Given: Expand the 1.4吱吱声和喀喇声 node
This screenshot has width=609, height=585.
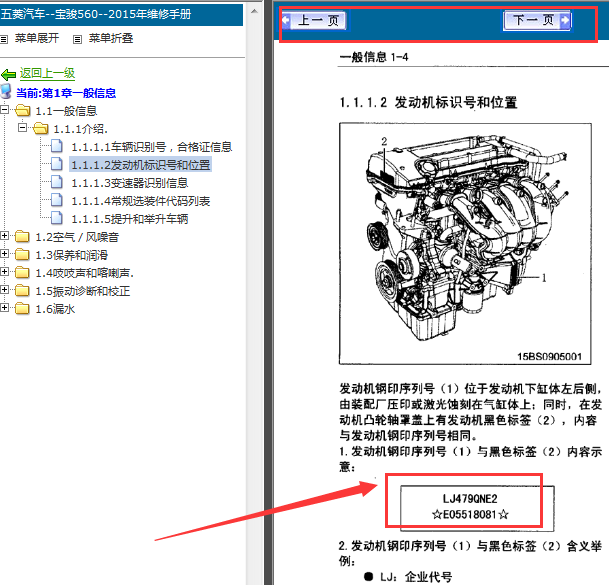Looking at the screenshot, I should pos(5,272).
